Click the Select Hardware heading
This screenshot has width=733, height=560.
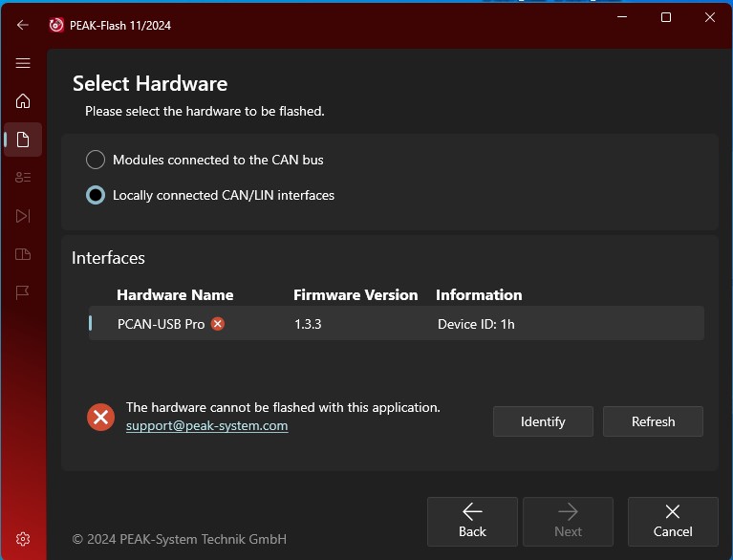pos(150,84)
